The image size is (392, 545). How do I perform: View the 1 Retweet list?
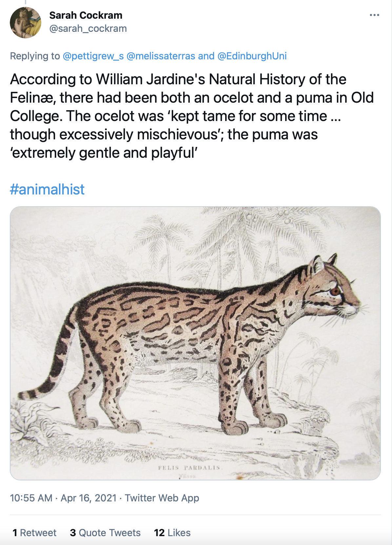point(34,533)
